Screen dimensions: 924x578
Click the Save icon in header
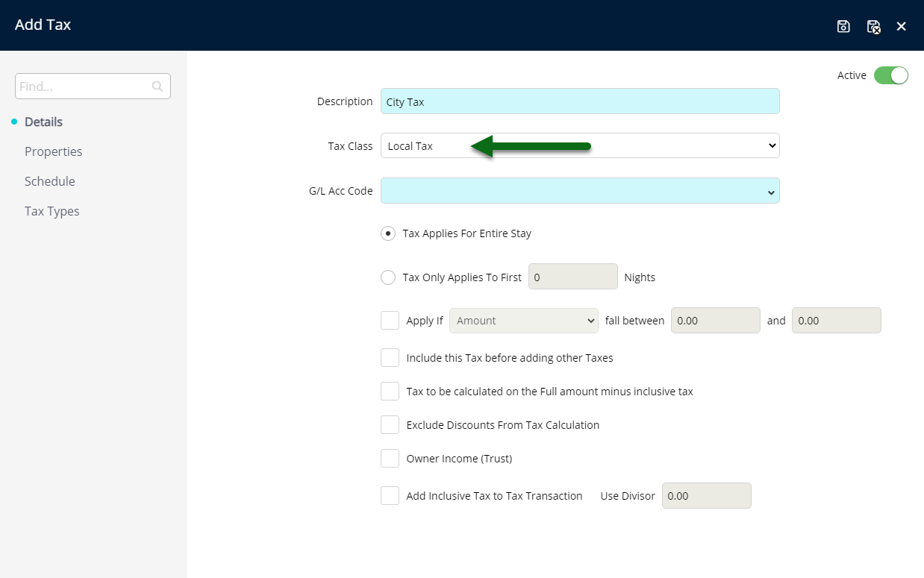pyautogui.click(x=843, y=26)
